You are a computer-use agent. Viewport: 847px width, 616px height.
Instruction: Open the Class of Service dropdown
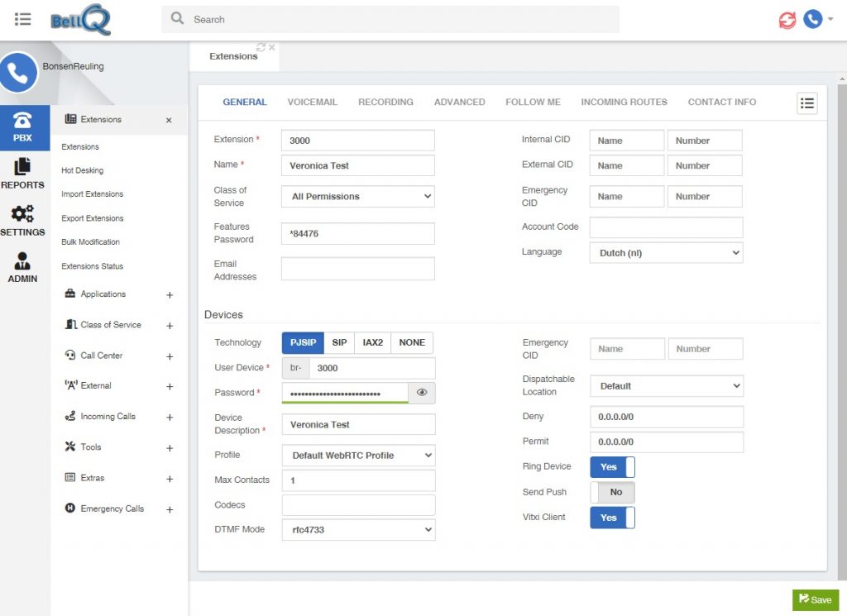pyautogui.click(x=358, y=197)
